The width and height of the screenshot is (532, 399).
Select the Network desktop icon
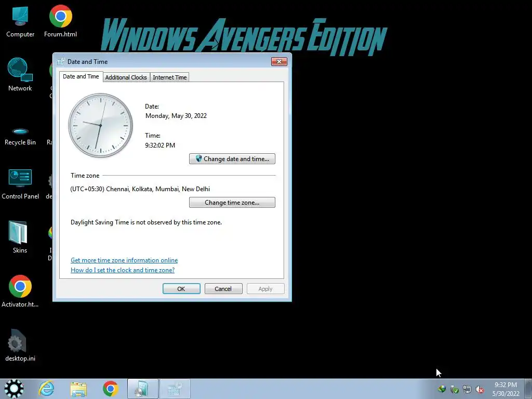point(20,75)
